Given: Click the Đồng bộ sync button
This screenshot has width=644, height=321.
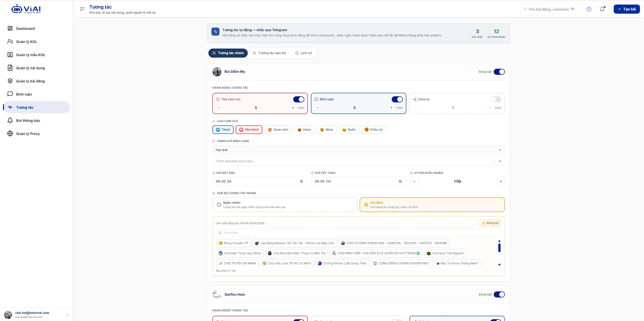Looking at the screenshot, I should coord(490,223).
